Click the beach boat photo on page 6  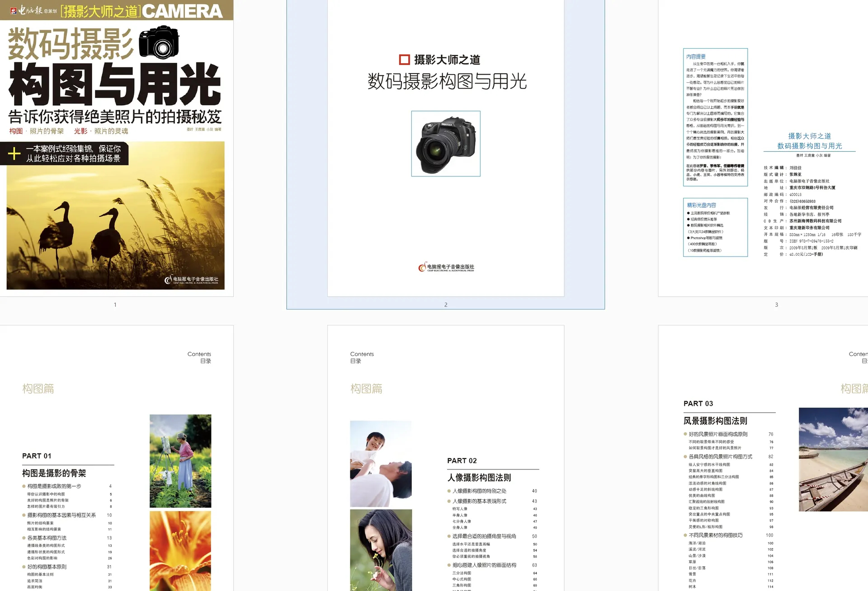[833, 460]
